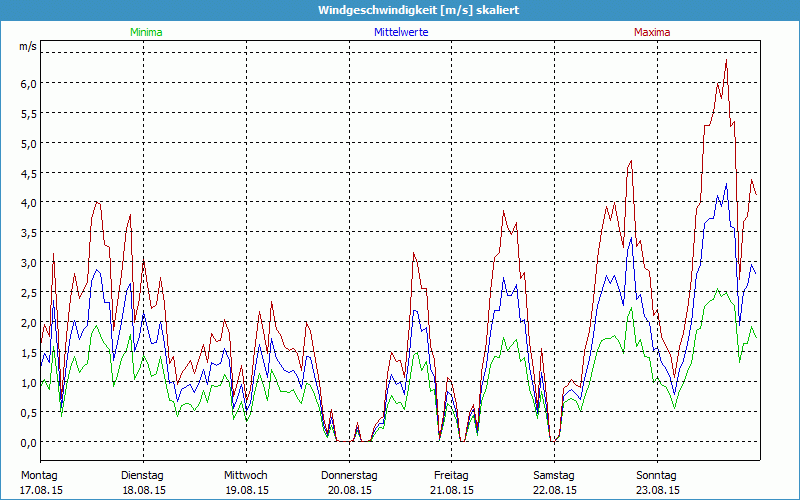The image size is (800, 500).
Task: Select the 5,0 y-axis value
Action: (x=28, y=144)
